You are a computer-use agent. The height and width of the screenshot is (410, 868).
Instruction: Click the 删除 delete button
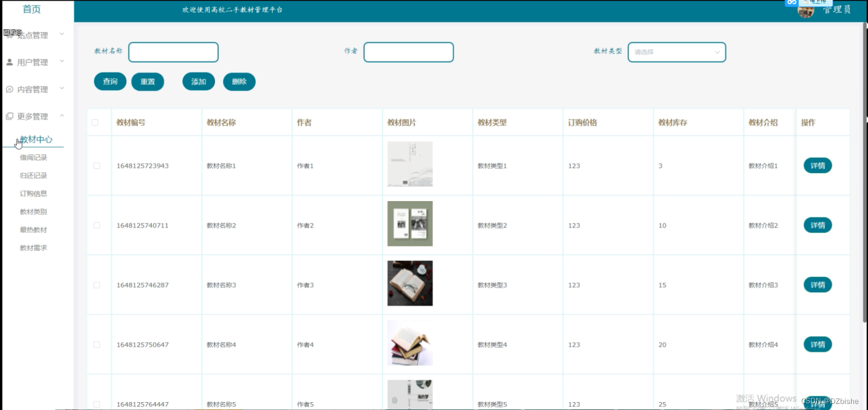[239, 81]
